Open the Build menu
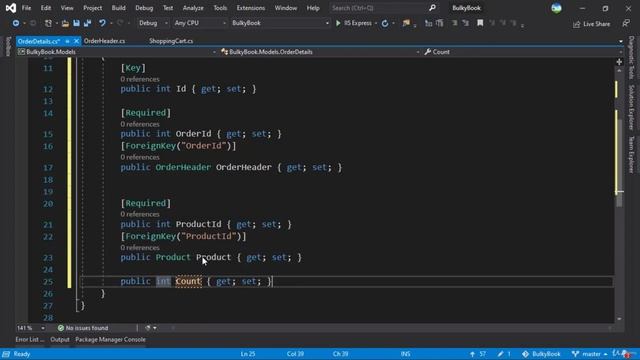The width and height of the screenshot is (640, 360). (118, 8)
